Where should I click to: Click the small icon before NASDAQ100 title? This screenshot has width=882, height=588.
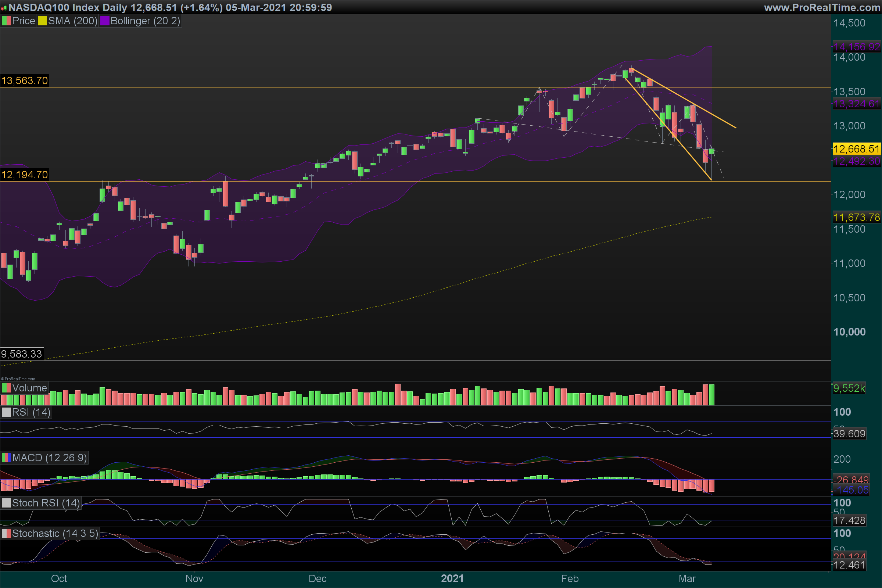4,7
